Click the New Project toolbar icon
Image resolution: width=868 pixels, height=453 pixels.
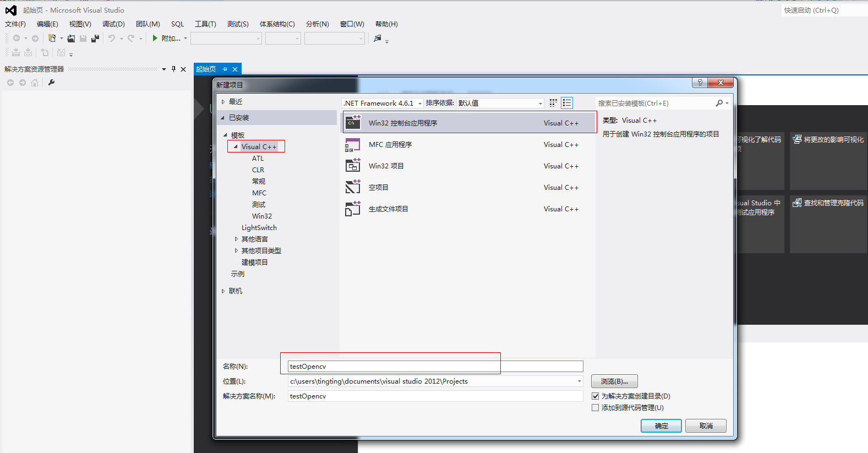pos(52,38)
